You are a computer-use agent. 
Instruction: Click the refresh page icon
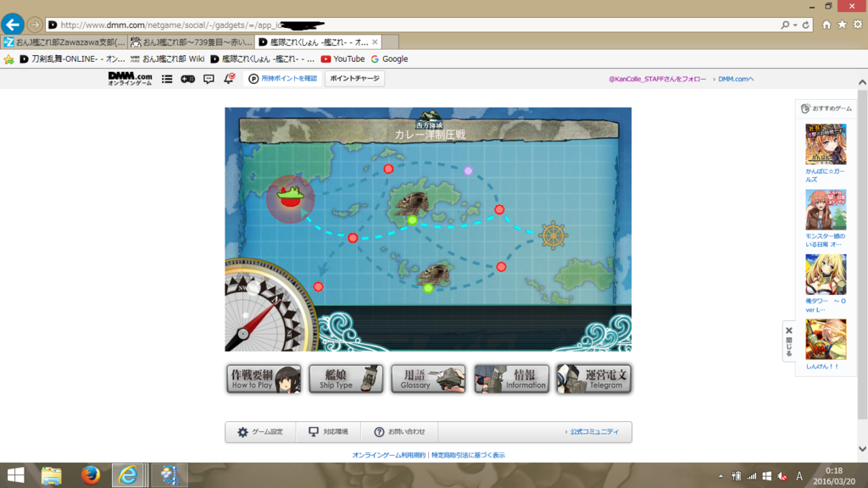pyautogui.click(x=806, y=25)
